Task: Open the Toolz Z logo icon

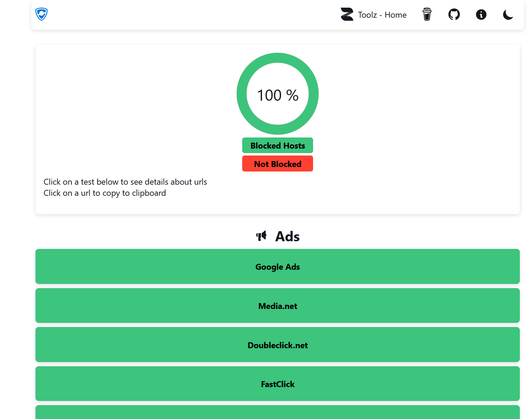Action: [347, 15]
